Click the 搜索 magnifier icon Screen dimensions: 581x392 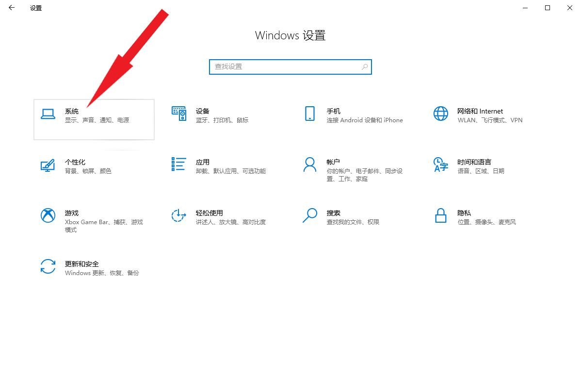click(310, 215)
